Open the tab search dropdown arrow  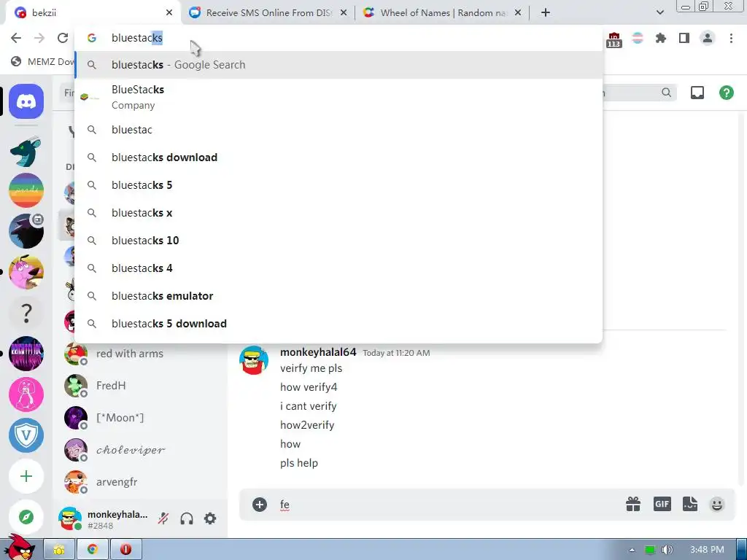(x=659, y=12)
